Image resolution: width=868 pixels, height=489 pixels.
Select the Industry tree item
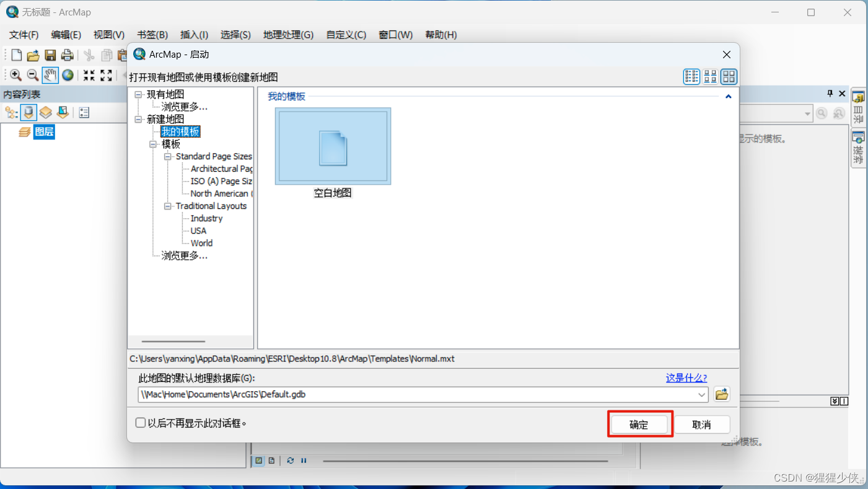(206, 219)
